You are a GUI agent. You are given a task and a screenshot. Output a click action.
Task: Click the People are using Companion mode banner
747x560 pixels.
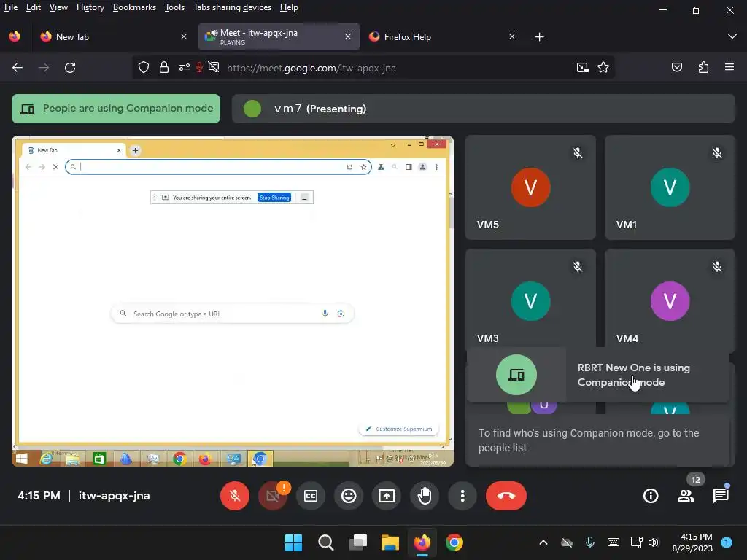[116, 109]
